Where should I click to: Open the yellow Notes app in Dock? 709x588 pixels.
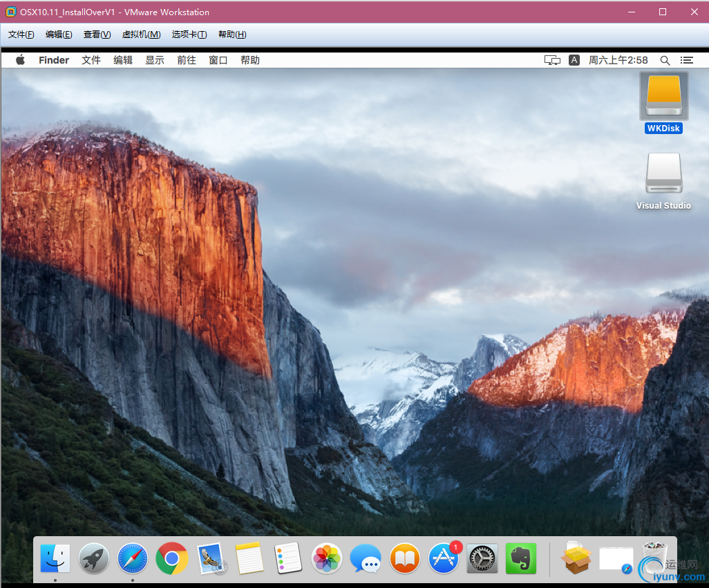coord(249,558)
